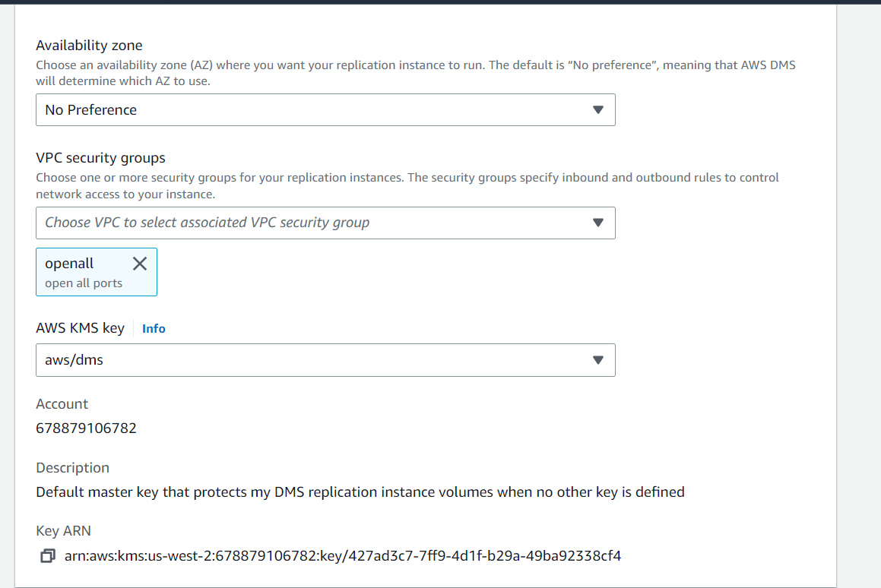Open the Info link next to AWS KMS key
Image resolution: width=881 pixels, height=588 pixels.
154,328
